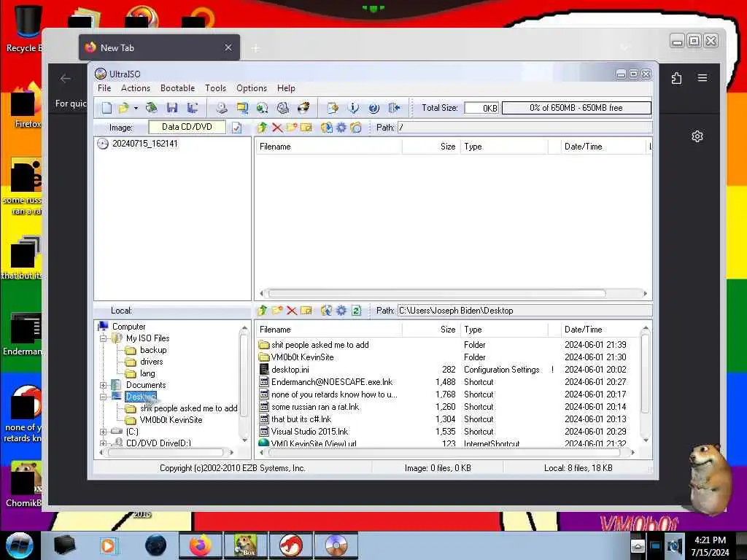Click the Mount to virtual drive icon
This screenshot has height=560, width=747.
(283, 108)
